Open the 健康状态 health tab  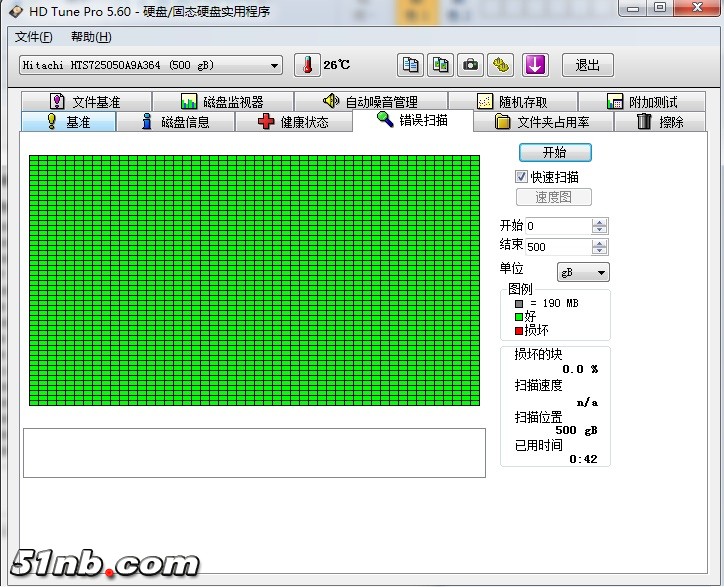click(295, 122)
